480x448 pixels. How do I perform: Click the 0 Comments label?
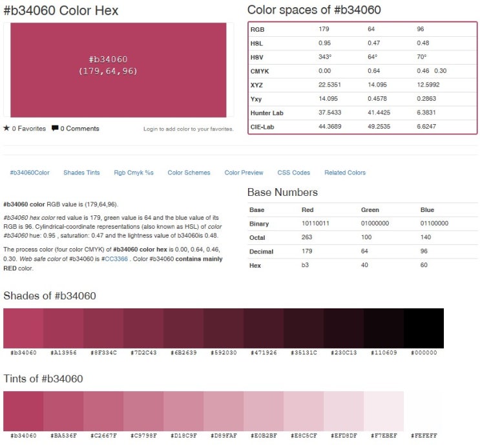pyautogui.click(x=79, y=129)
